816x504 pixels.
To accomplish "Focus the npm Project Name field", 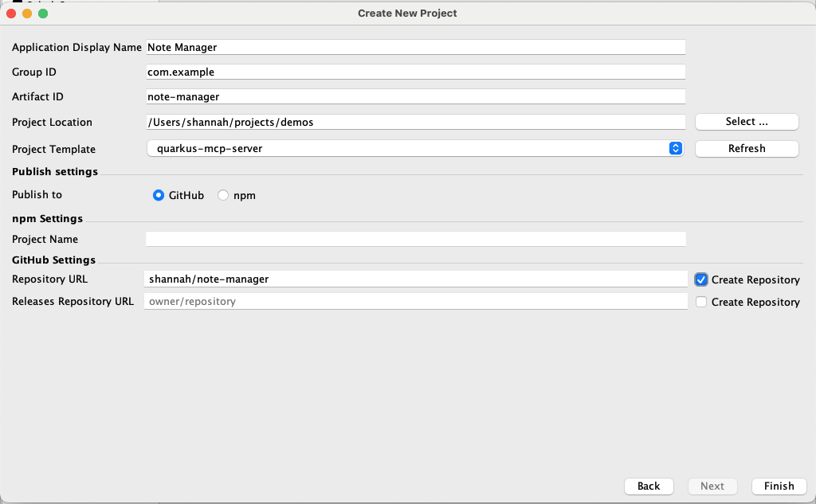I will (x=416, y=239).
